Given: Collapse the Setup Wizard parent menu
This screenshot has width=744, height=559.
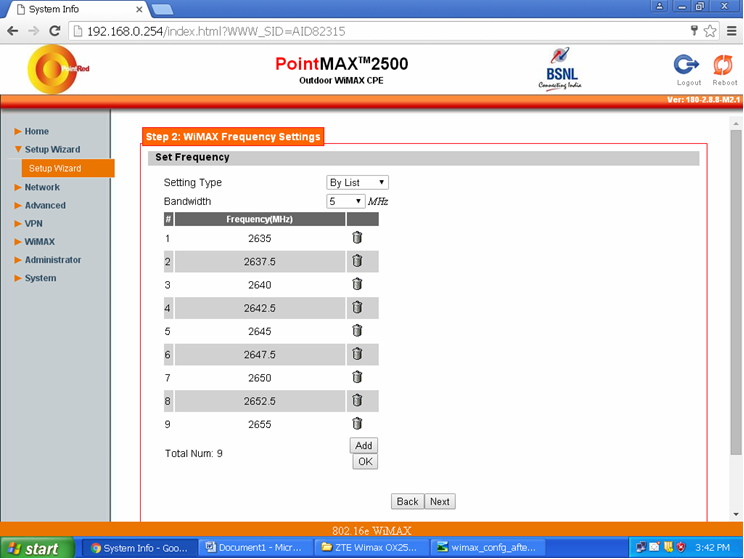Looking at the screenshot, I should pyautogui.click(x=52, y=149).
